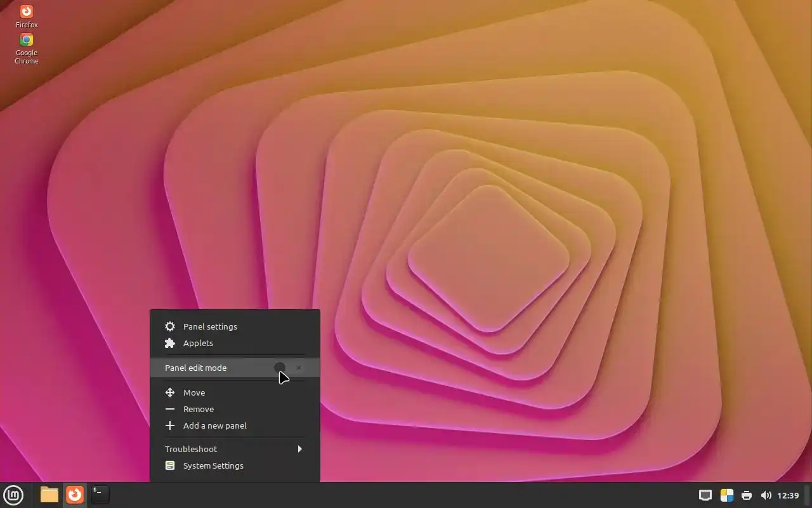
Task: Open the printer tray icon
Action: coord(747,495)
